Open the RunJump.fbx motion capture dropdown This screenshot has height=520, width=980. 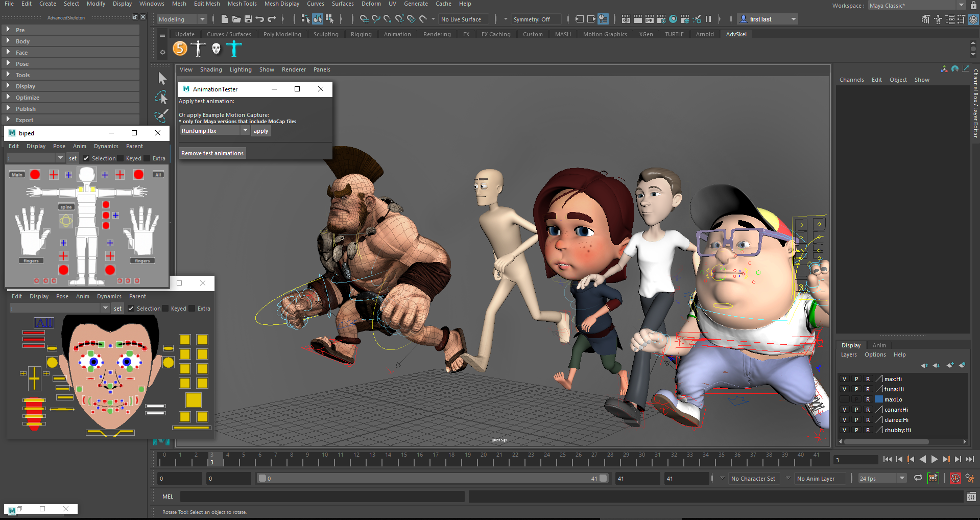click(x=245, y=131)
